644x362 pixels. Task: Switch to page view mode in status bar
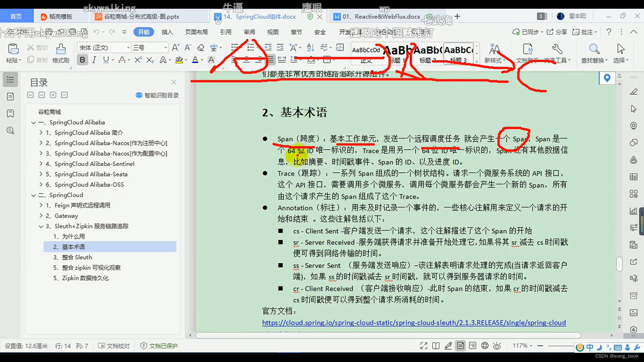point(461,346)
